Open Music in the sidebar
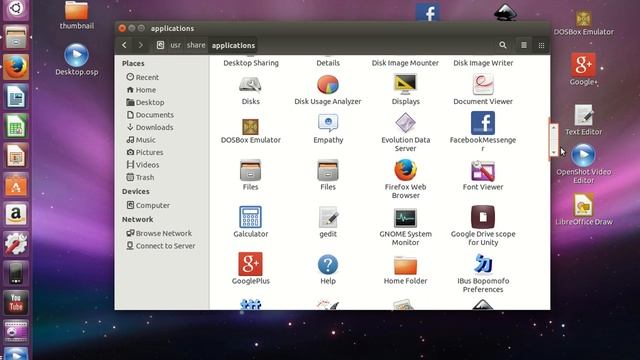The height and width of the screenshot is (360, 640). (141, 140)
